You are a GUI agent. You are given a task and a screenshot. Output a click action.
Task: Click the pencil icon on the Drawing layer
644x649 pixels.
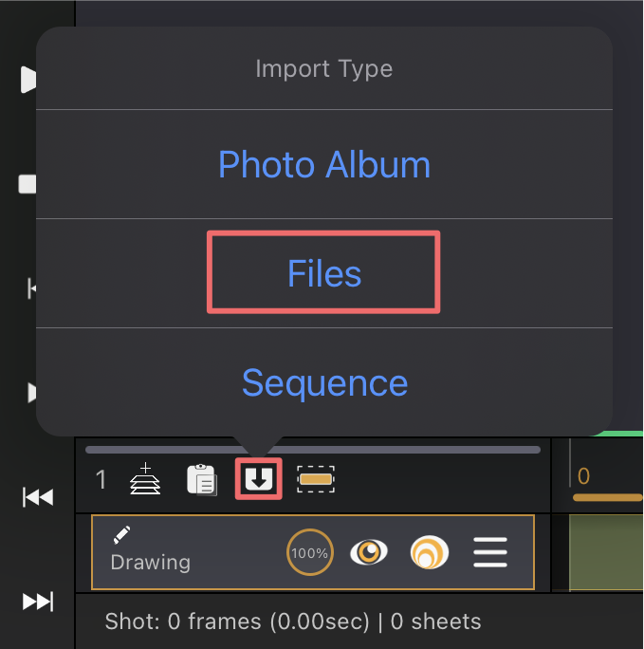[121, 535]
